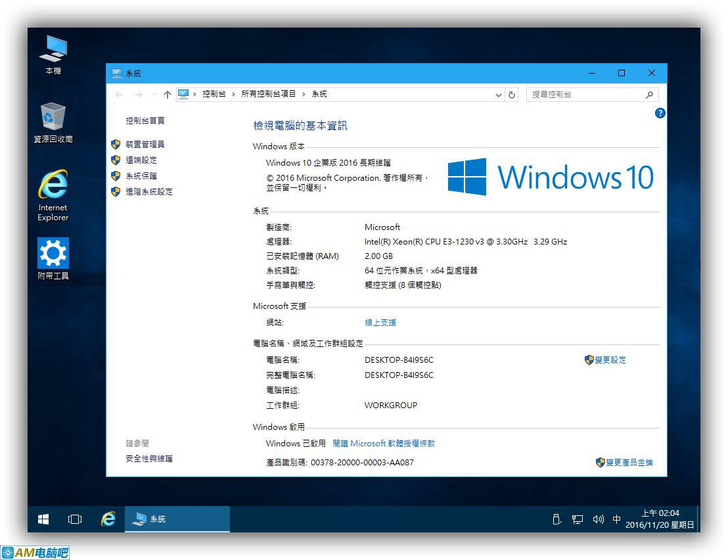
Task: Open the address bar history dropdown
Action: click(498, 95)
